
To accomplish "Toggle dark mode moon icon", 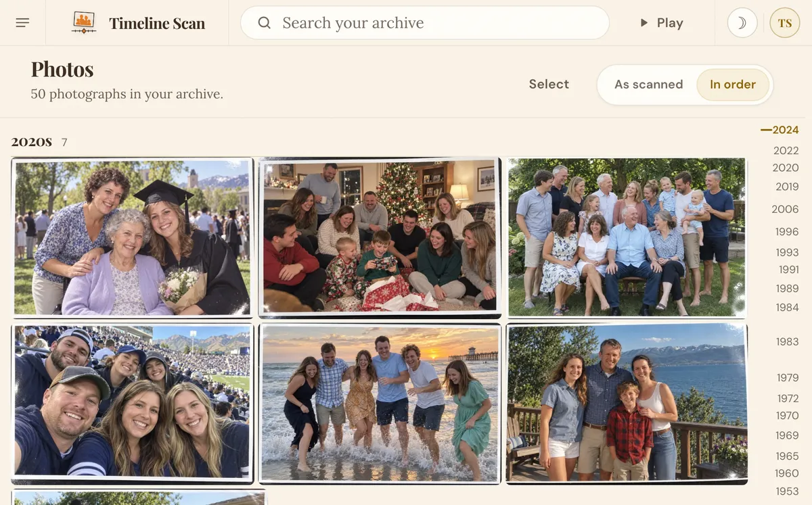I will click(742, 23).
